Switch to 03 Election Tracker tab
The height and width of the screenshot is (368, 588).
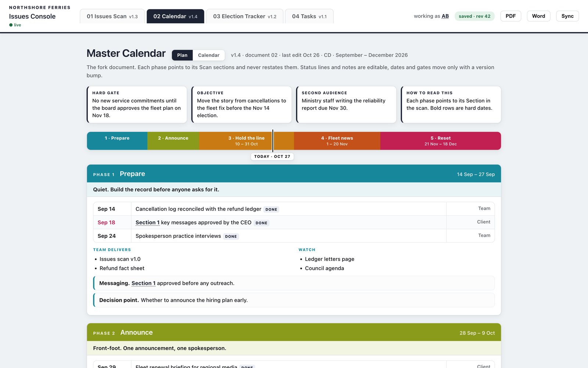(x=245, y=16)
